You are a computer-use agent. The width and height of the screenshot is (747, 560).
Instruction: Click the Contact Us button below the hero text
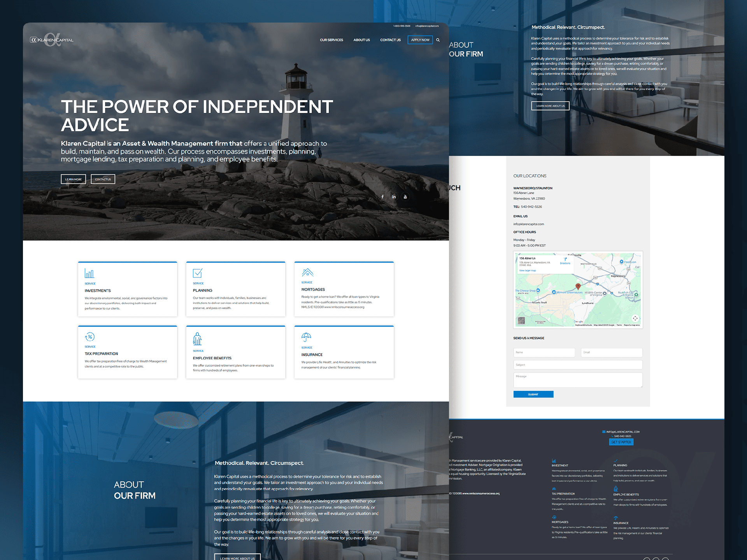[x=103, y=179]
